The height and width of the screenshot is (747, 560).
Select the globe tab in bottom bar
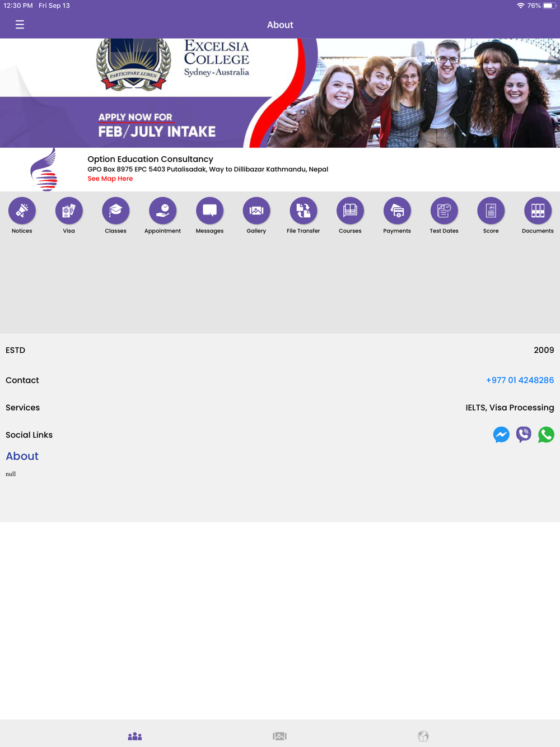point(423,736)
